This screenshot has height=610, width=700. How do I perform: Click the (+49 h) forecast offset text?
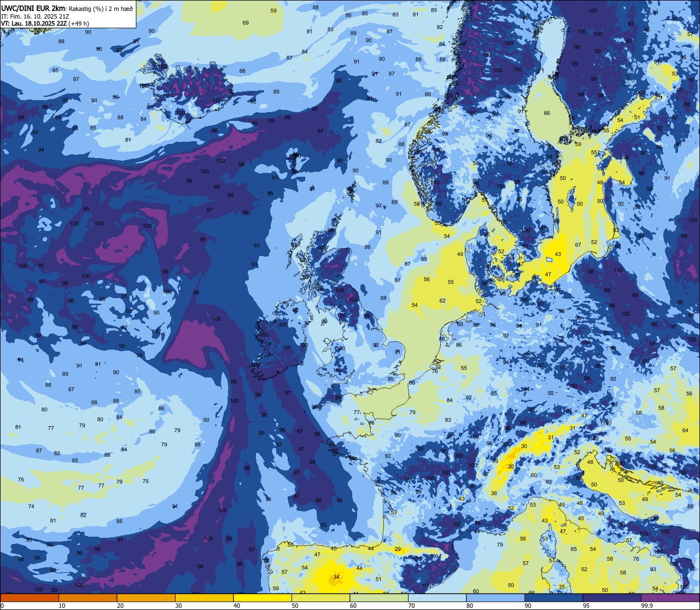pos(79,24)
